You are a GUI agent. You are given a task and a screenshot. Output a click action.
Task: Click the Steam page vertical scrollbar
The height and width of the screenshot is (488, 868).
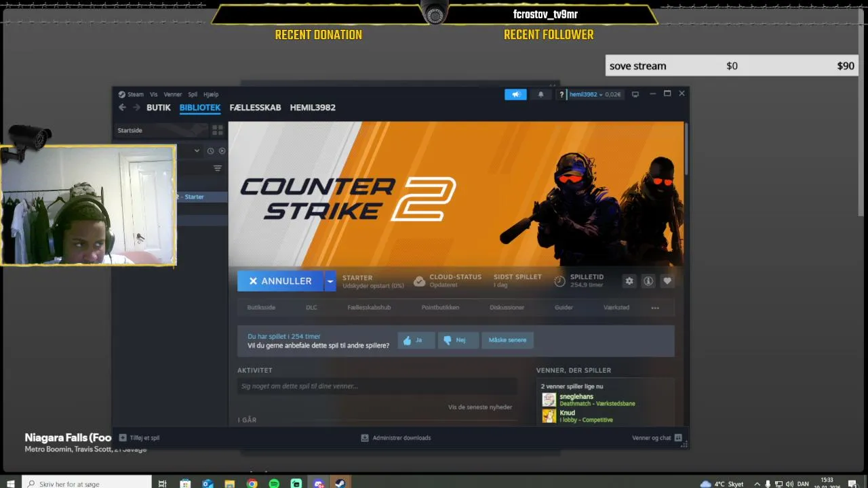686,148
